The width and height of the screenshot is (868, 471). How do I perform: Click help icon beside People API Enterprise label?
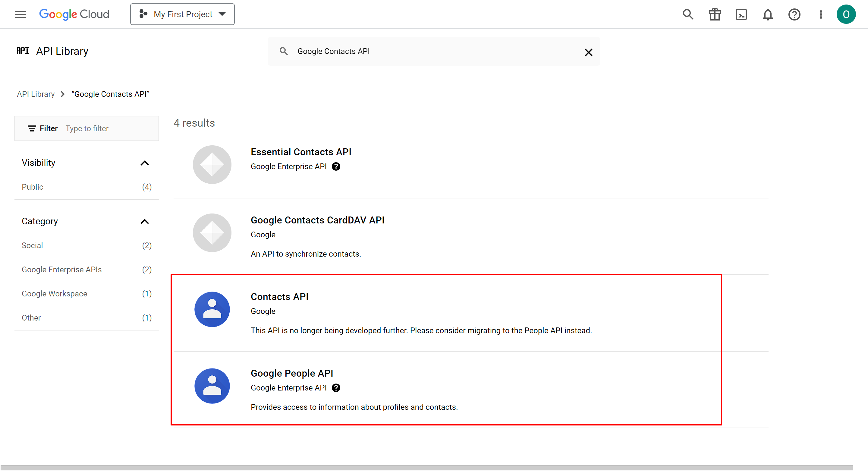pos(336,388)
